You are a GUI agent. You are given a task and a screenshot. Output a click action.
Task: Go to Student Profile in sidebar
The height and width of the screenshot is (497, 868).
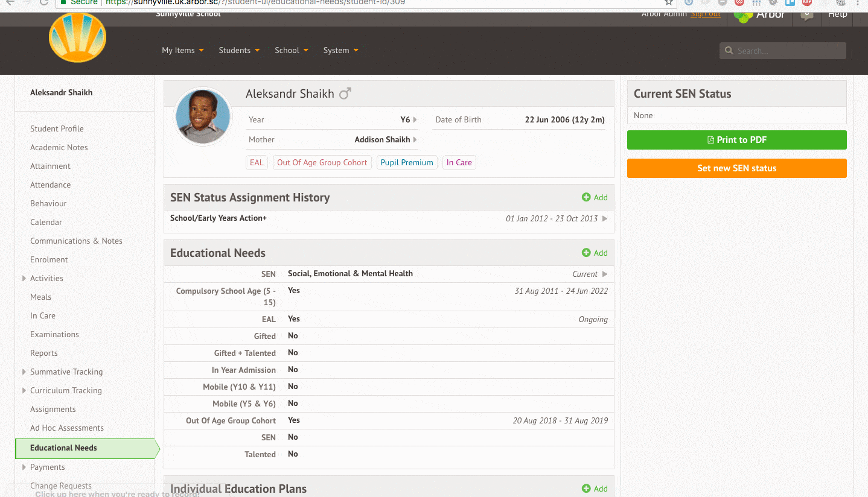pos(57,128)
